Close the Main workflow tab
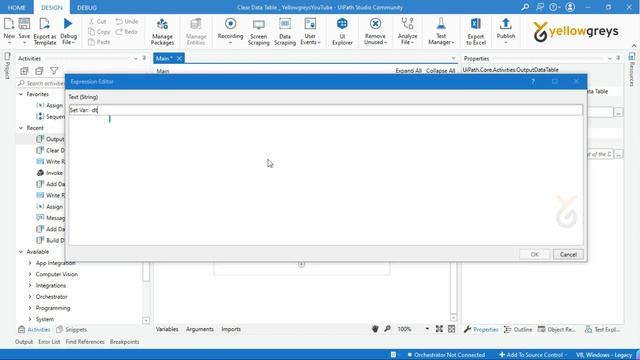The image size is (640, 360). [x=179, y=58]
